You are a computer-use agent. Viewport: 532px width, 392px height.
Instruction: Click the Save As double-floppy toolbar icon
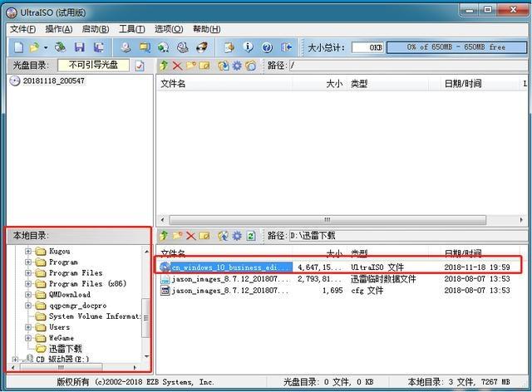coord(99,47)
